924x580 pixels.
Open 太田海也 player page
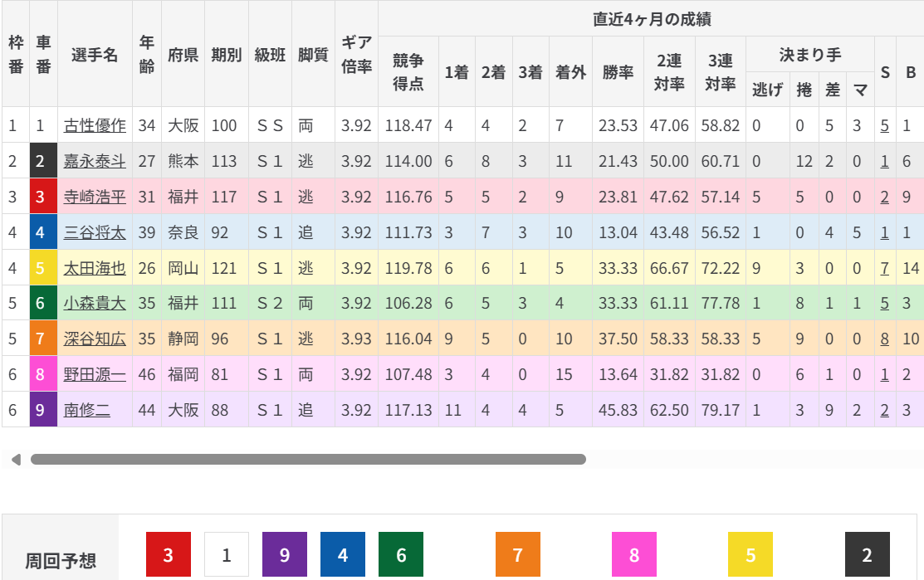95,268
